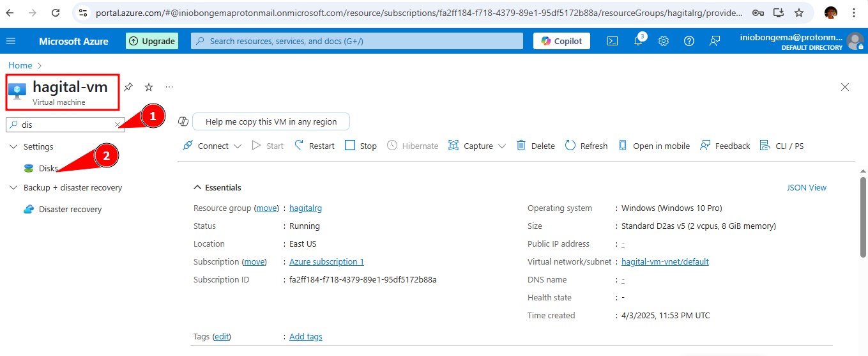The width and height of the screenshot is (868, 356).
Task: Delete the virtual machine
Action: point(535,146)
